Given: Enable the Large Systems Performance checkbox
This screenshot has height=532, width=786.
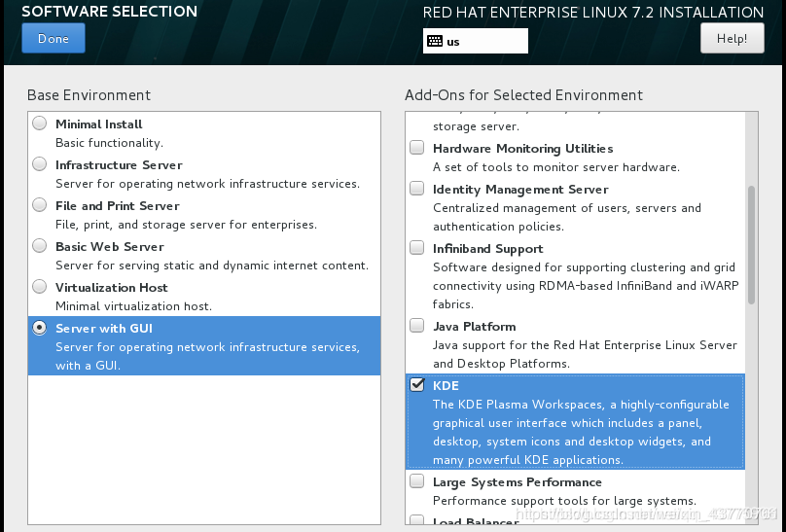Looking at the screenshot, I should point(417,480).
